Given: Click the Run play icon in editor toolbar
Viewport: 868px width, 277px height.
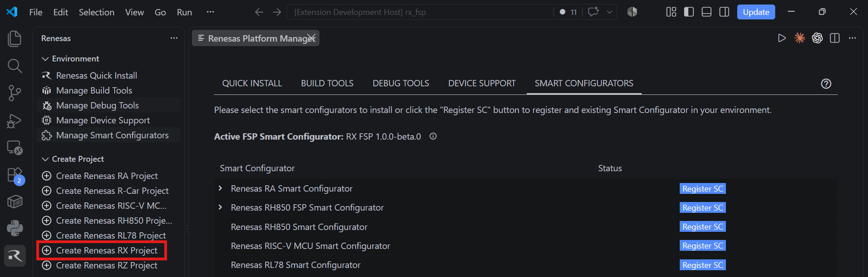Looking at the screenshot, I should coord(782,38).
